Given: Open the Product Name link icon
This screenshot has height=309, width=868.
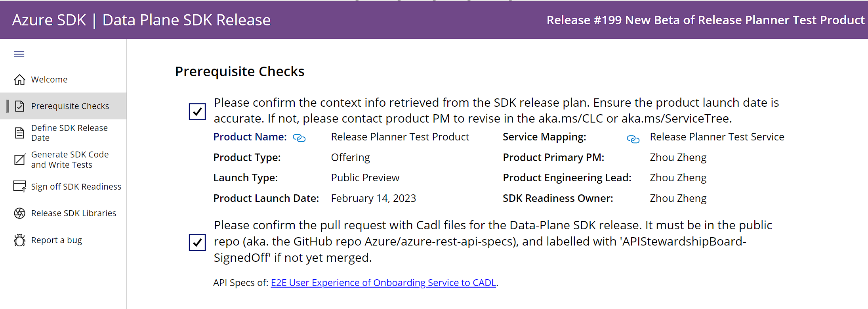Looking at the screenshot, I should [x=299, y=138].
